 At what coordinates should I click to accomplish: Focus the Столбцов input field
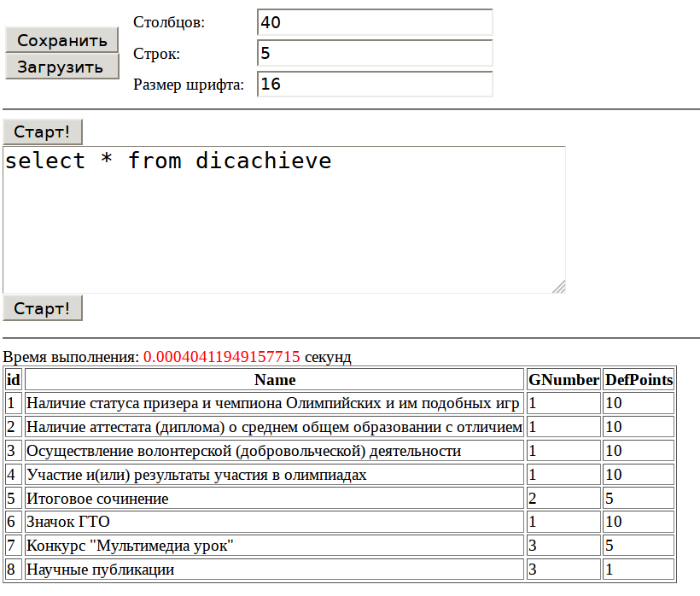coord(375,22)
